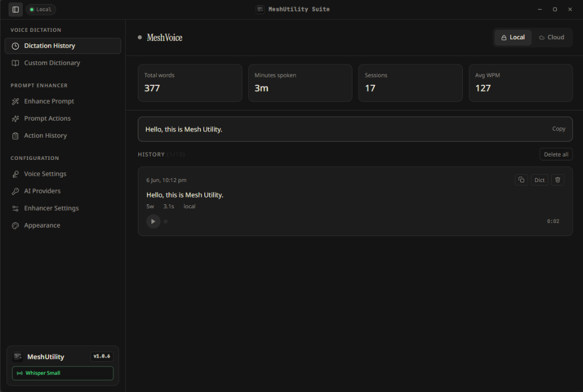Screen dimensions: 583x392
Task: Switch to Cloud processing mode
Action: click(x=551, y=37)
